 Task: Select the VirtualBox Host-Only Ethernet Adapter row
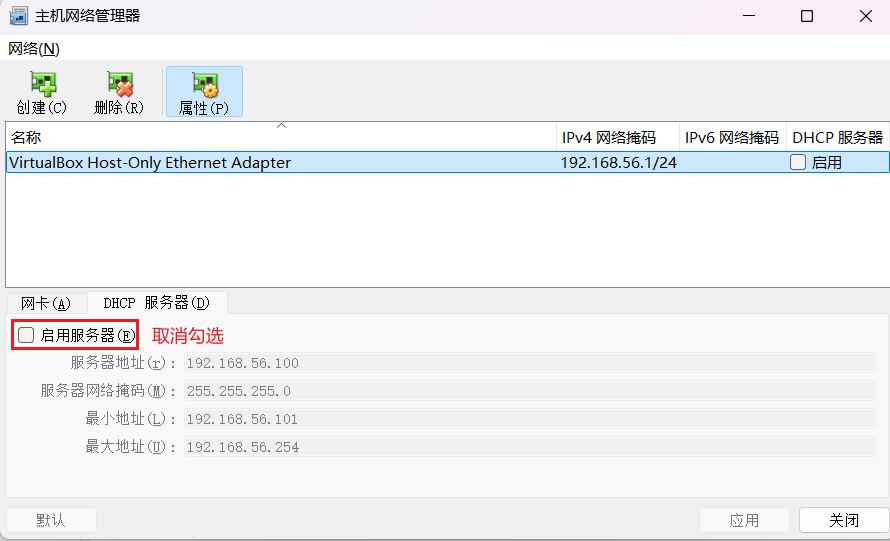(447, 162)
